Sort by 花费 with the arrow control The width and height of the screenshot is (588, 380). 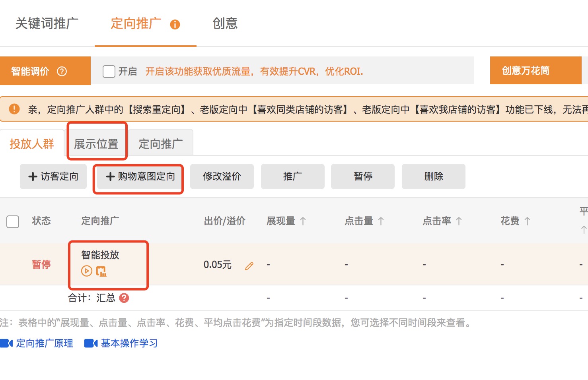click(x=528, y=221)
